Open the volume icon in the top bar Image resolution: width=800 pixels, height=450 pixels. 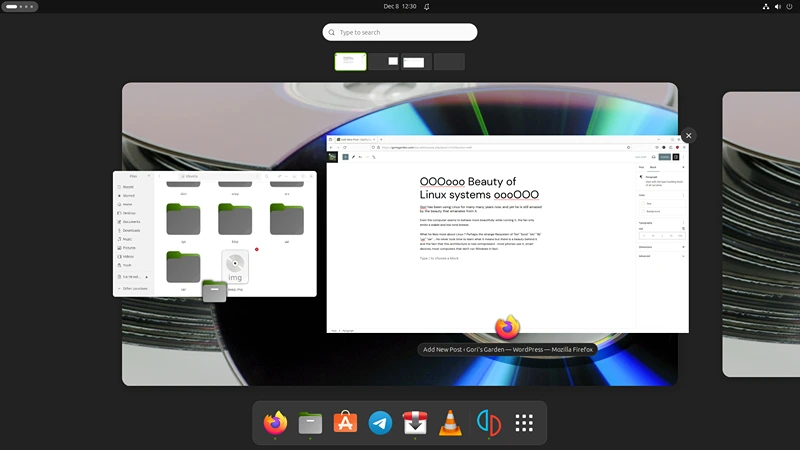coord(778,7)
